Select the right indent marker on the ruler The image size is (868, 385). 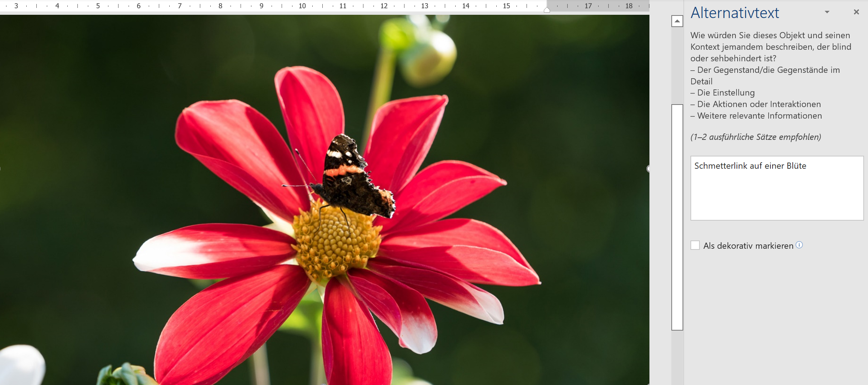pyautogui.click(x=547, y=10)
